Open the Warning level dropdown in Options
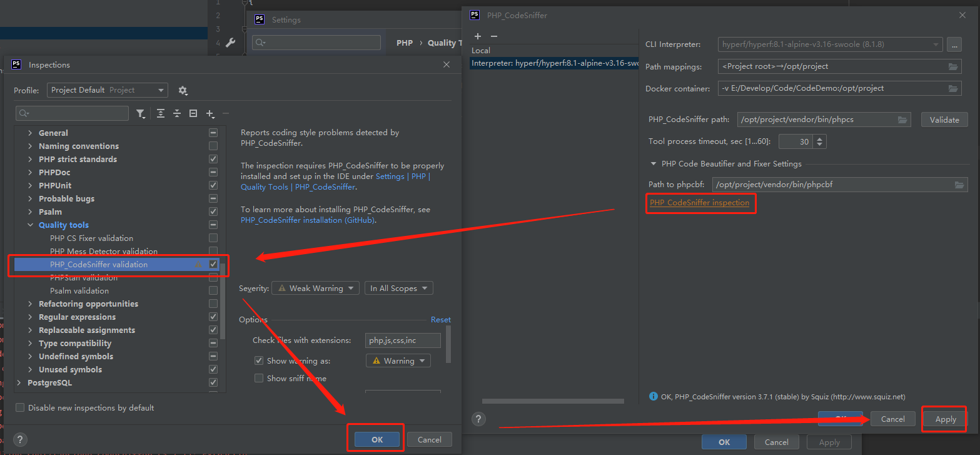 [x=398, y=361]
